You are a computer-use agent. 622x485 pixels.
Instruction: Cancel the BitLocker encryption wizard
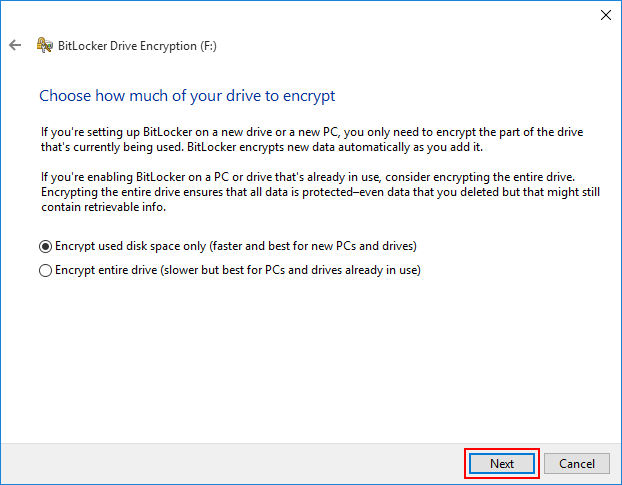point(577,464)
